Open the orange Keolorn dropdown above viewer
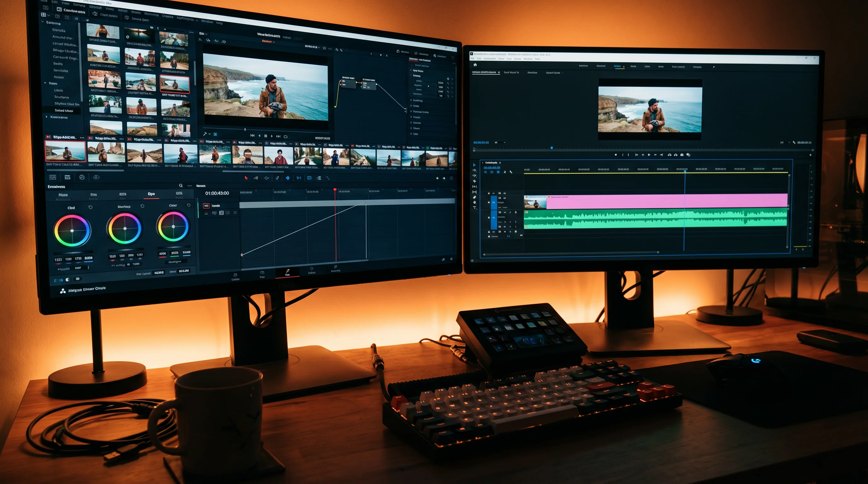 (x=268, y=41)
